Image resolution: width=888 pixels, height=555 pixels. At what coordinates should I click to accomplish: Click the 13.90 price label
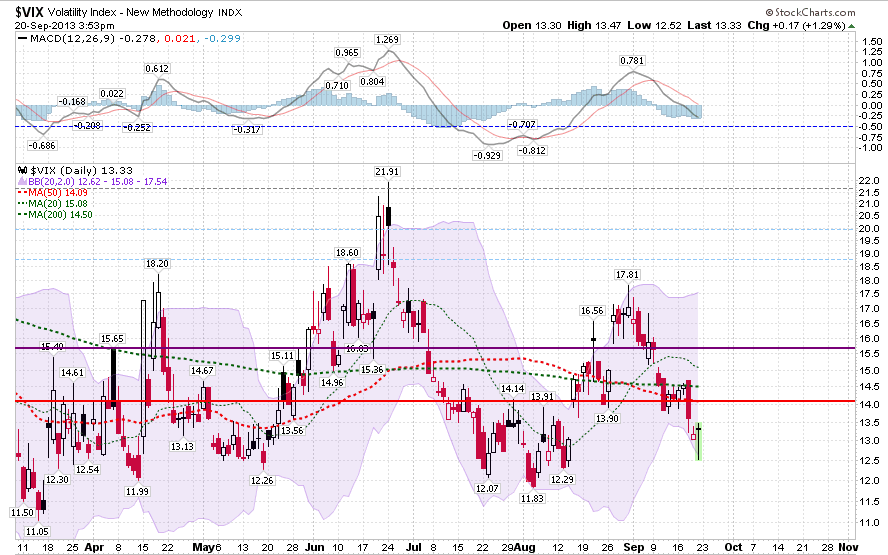[607, 419]
